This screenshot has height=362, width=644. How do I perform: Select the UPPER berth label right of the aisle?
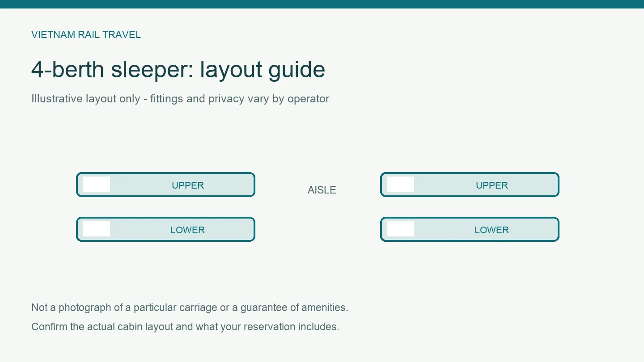pos(492,185)
